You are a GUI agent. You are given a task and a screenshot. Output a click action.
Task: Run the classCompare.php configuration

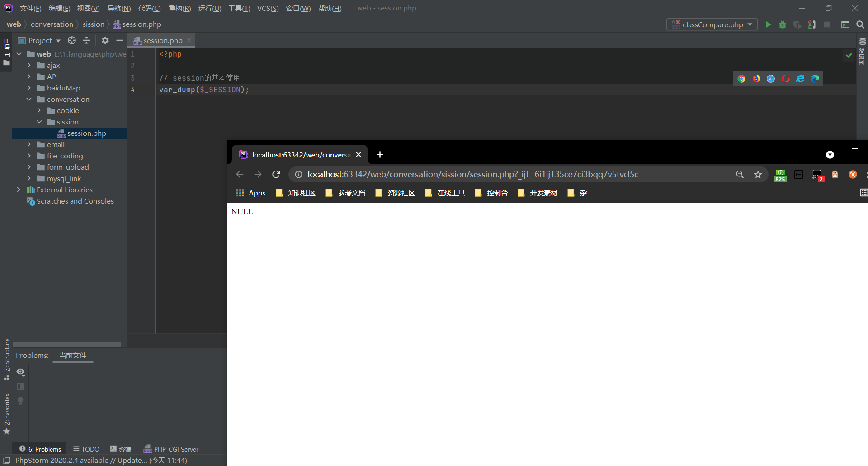coord(769,24)
